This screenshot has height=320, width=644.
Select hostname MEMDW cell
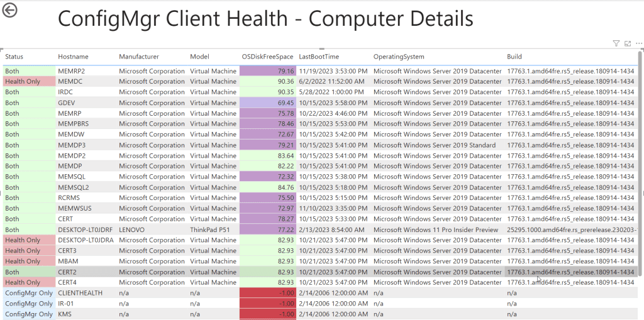point(86,135)
